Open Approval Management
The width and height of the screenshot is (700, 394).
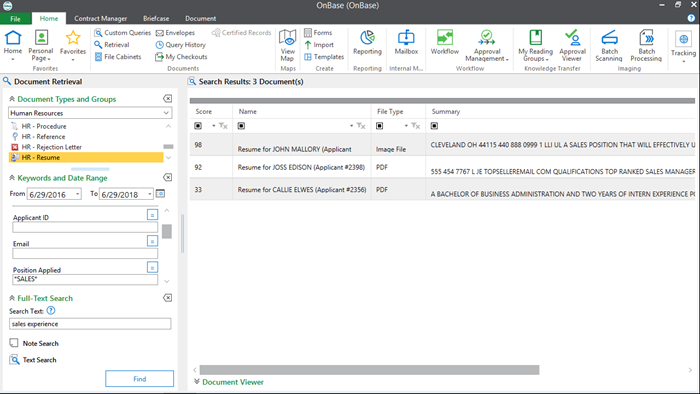click(487, 46)
